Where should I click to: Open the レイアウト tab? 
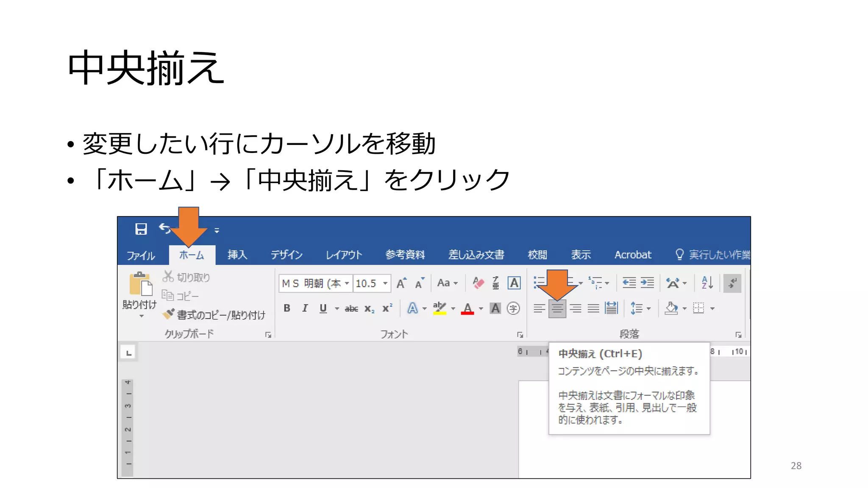pos(344,255)
